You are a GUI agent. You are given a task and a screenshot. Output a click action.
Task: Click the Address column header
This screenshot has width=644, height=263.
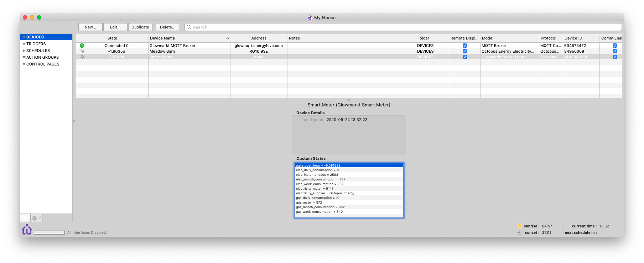[259, 38]
